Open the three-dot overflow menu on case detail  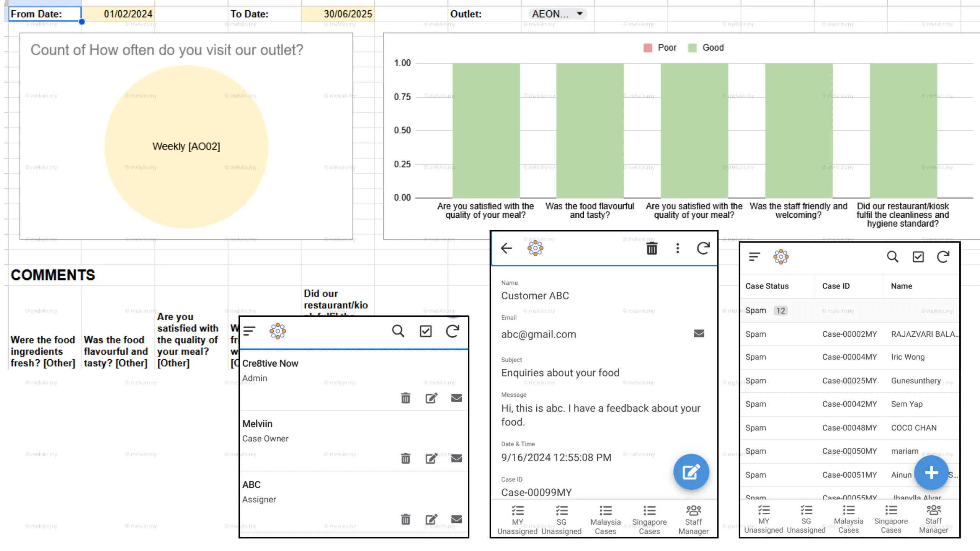coord(678,248)
